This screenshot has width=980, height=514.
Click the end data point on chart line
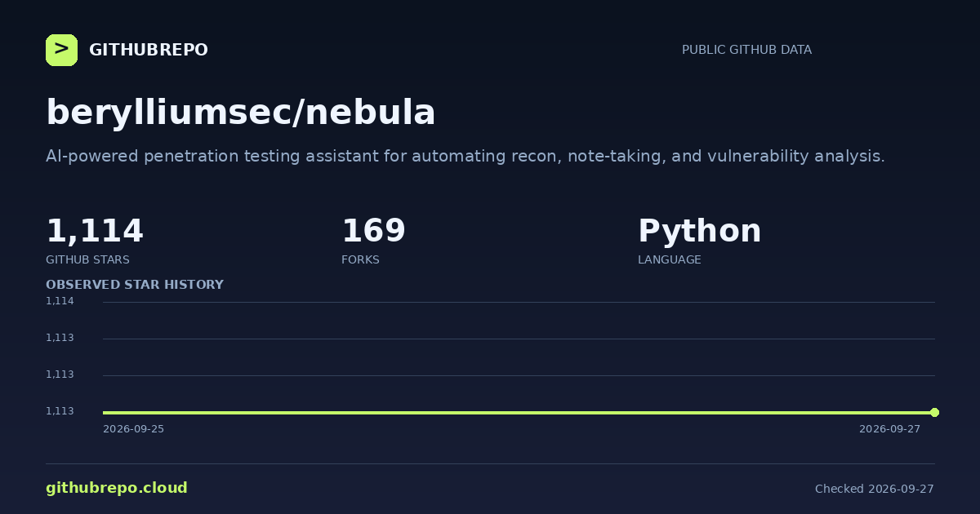[x=934, y=412]
